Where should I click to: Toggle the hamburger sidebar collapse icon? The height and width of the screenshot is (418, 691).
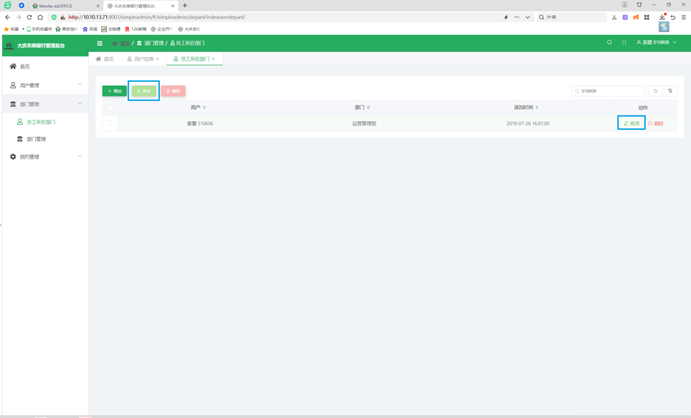click(100, 43)
